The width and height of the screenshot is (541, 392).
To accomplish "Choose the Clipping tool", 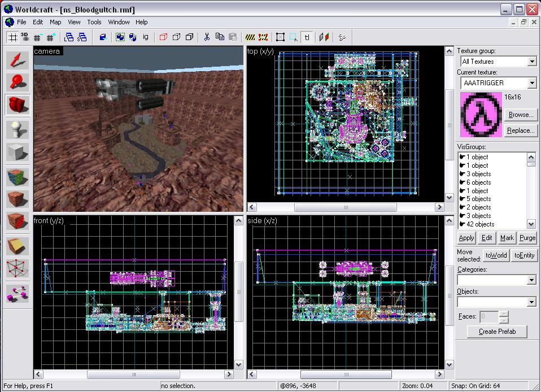I will (x=18, y=246).
